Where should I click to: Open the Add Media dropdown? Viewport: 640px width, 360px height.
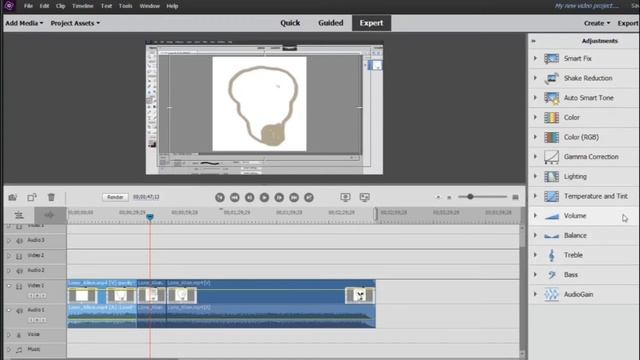(x=24, y=23)
